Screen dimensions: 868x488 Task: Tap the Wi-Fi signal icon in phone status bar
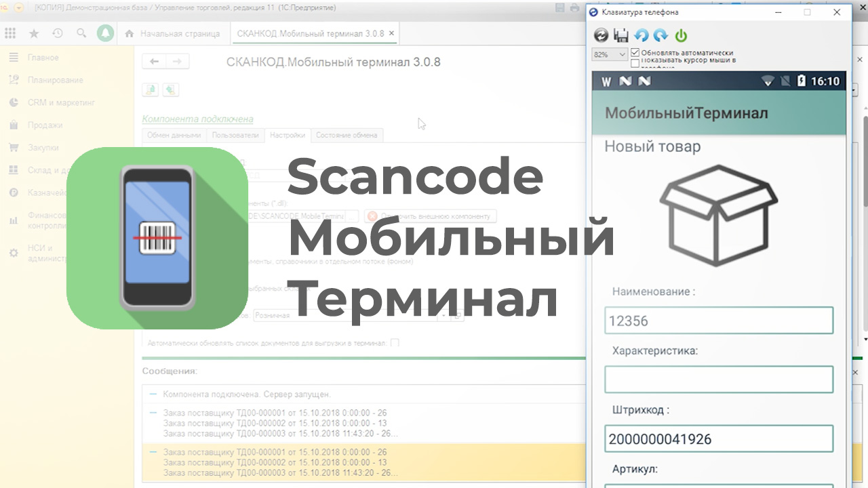pyautogui.click(x=768, y=81)
